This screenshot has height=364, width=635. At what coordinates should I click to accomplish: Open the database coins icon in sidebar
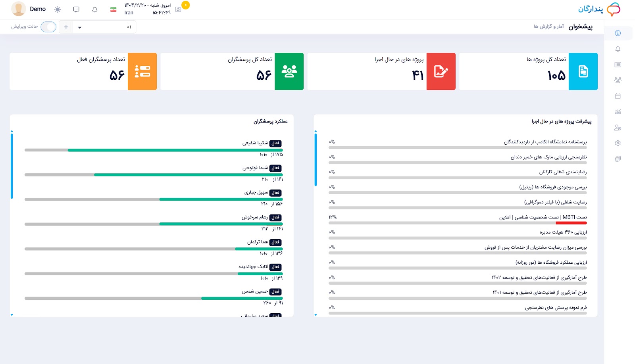(618, 159)
